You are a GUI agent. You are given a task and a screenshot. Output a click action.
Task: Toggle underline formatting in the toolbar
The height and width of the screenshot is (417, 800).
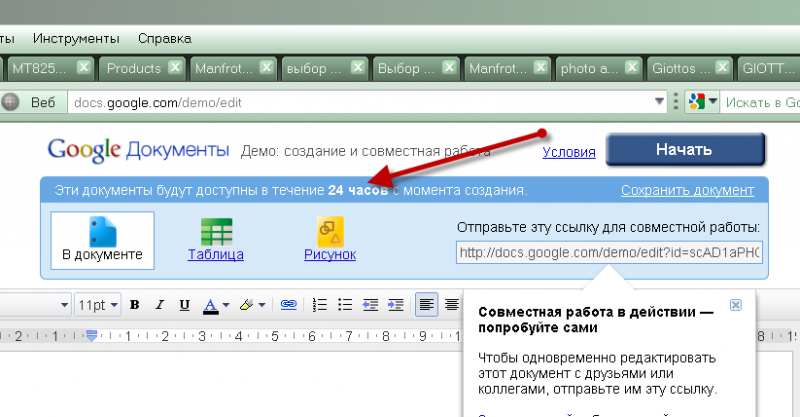coord(184,305)
